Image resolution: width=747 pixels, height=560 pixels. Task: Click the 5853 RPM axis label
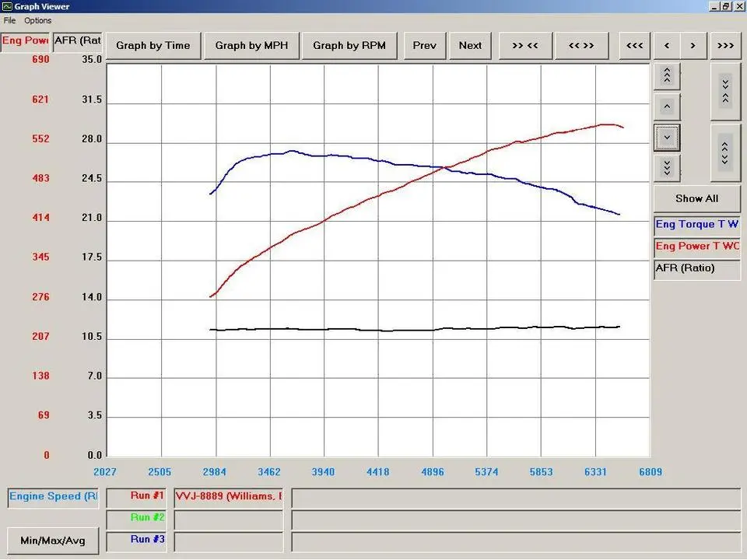[x=542, y=472]
